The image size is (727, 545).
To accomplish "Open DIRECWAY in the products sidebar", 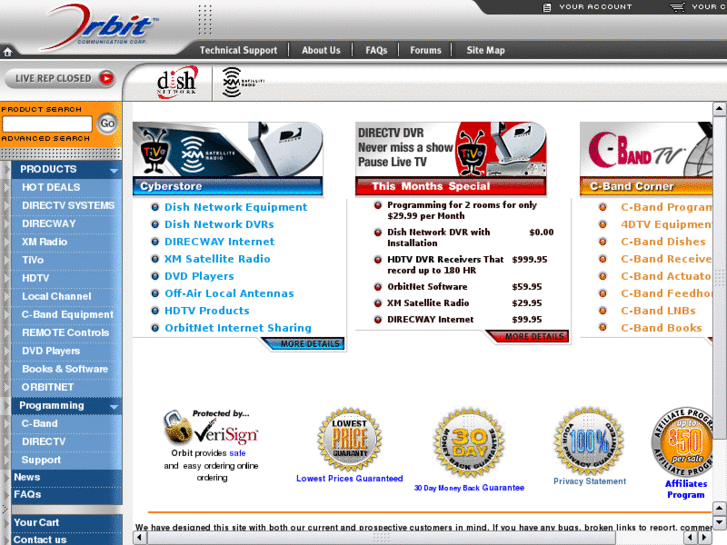I will coord(48,224).
